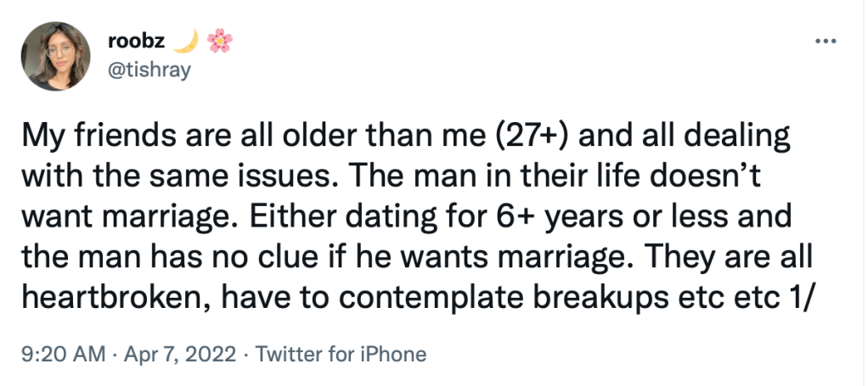868x386 pixels.
Task: Open the @tishray handle link
Action: pos(150,71)
